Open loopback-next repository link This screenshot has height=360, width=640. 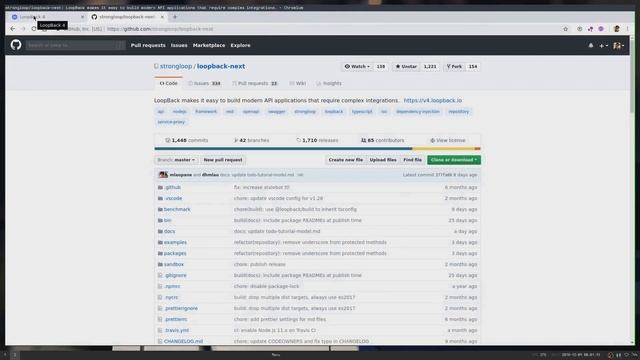(x=221, y=66)
